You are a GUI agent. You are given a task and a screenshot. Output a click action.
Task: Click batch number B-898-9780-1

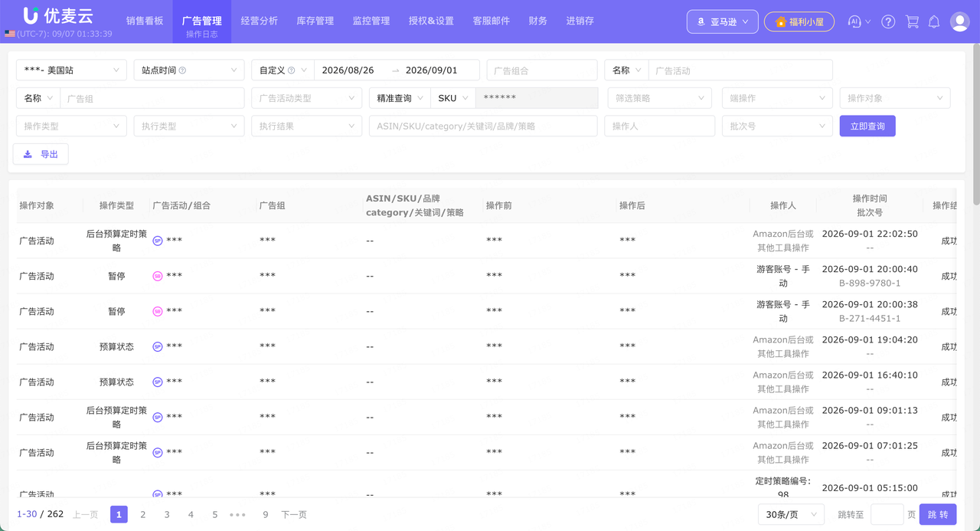[x=870, y=283]
